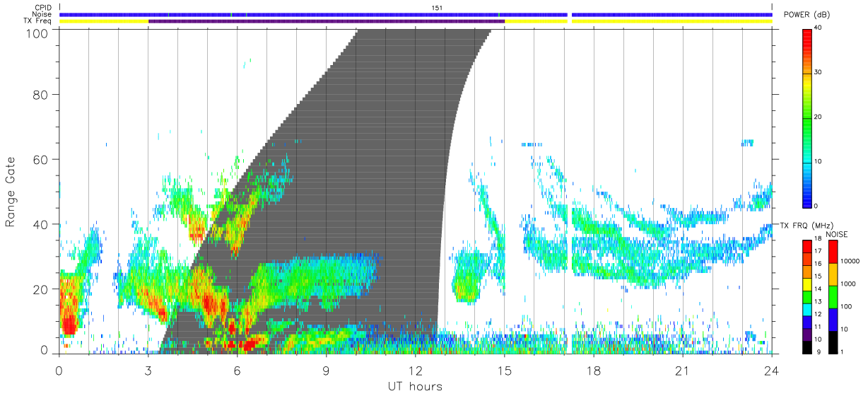Click the POWER (dB) color bar
Screen dimensions: 868x401
[x=807, y=117]
